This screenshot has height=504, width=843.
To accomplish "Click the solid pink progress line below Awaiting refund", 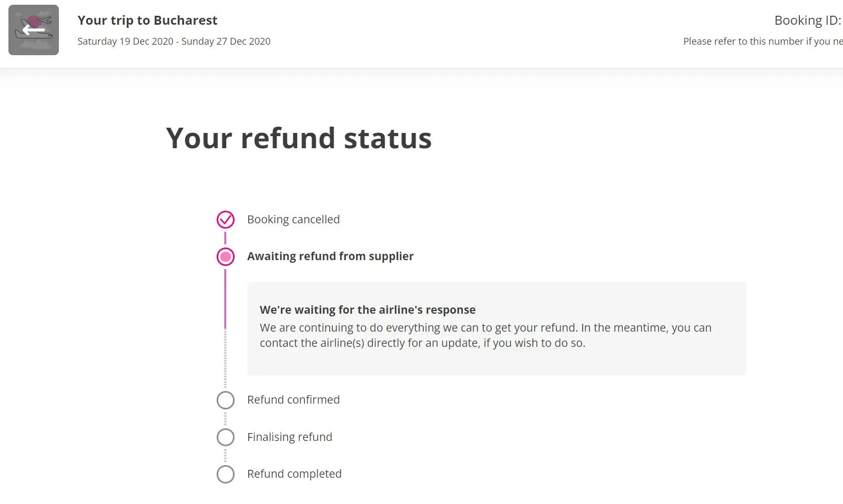I will [226, 299].
